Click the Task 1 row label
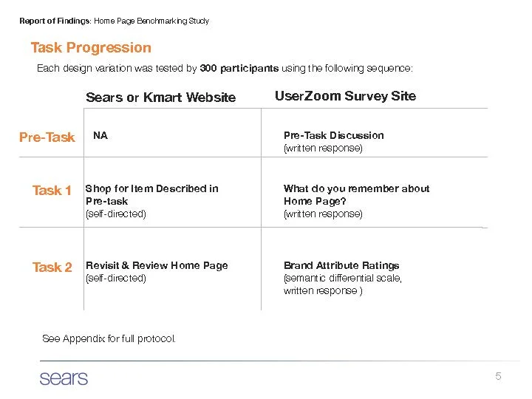532x399 pixels. 52,191
